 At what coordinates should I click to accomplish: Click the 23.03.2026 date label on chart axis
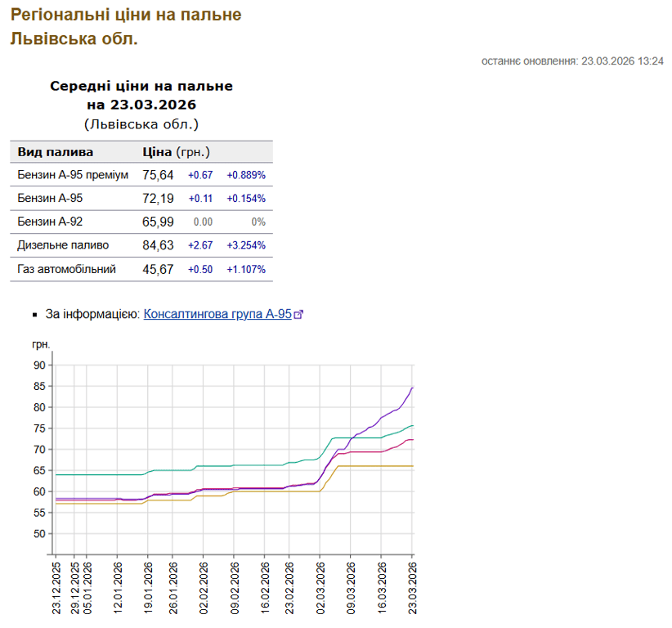413,585
